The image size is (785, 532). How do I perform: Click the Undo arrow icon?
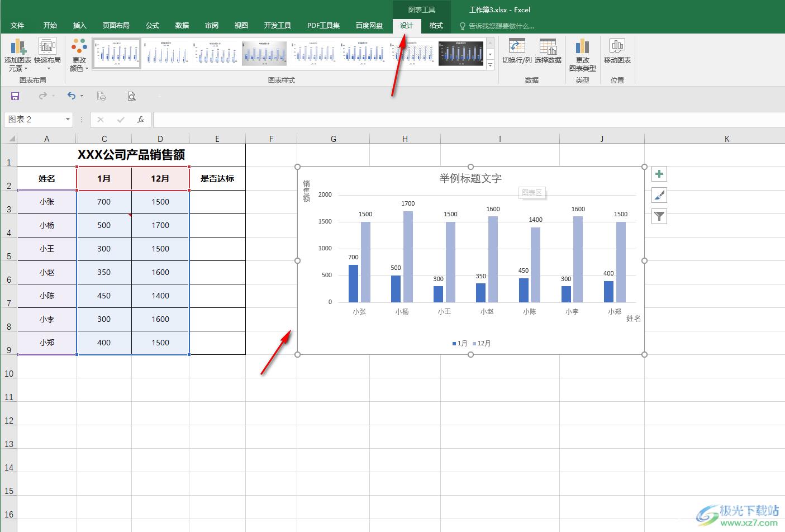[71, 96]
